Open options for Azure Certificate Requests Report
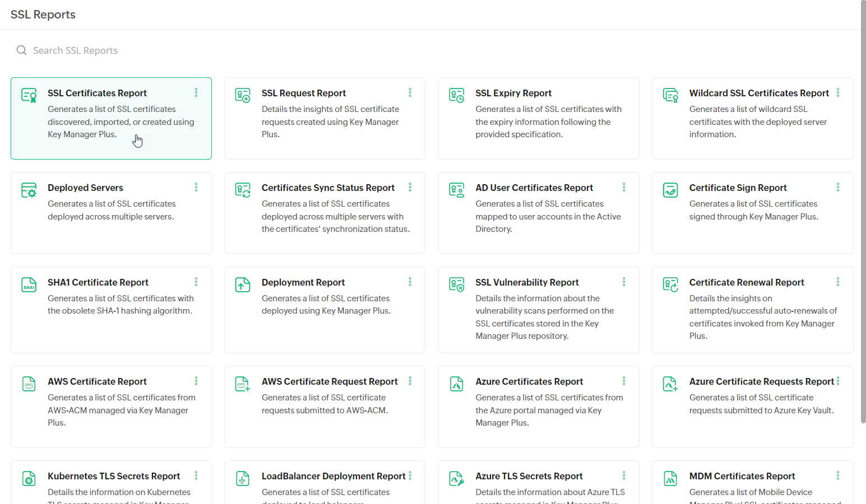The image size is (866, 504). pos(838,381)
